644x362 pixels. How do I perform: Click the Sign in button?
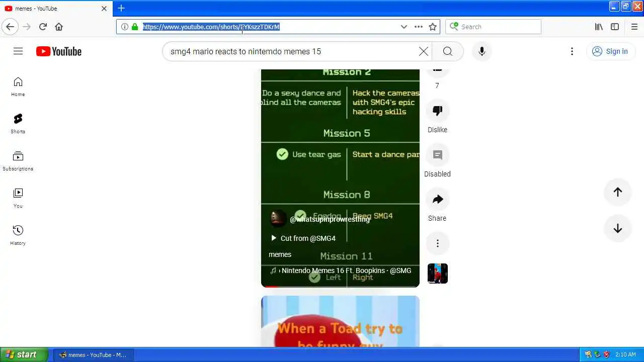tap(610, 51)
